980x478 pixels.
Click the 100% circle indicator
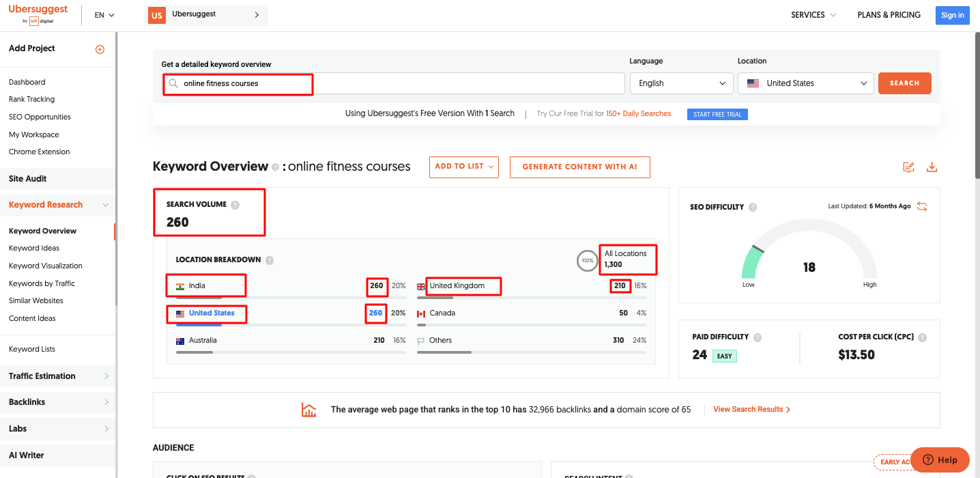587,260
